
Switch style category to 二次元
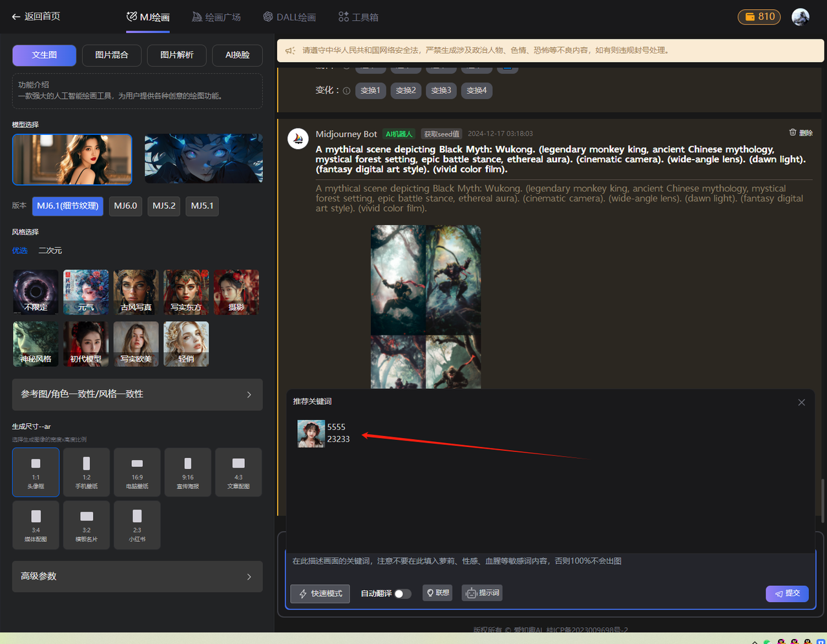(x=50, y=251)
